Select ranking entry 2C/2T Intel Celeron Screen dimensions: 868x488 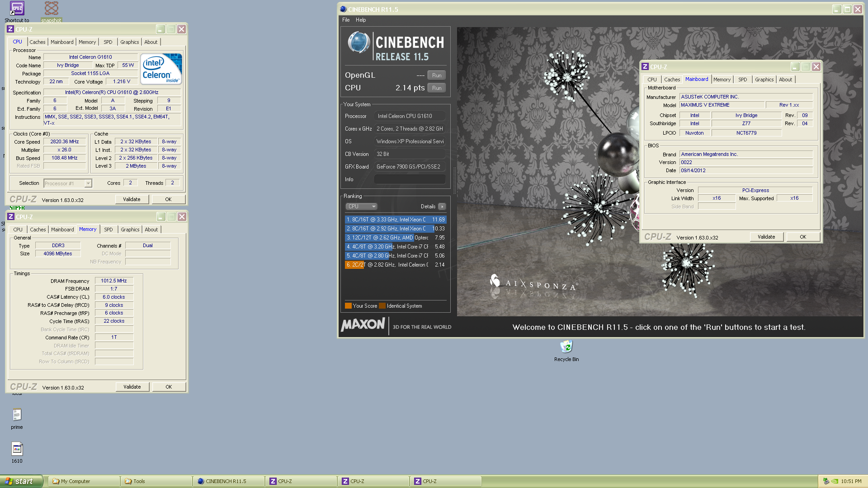(x=396, y=265)
